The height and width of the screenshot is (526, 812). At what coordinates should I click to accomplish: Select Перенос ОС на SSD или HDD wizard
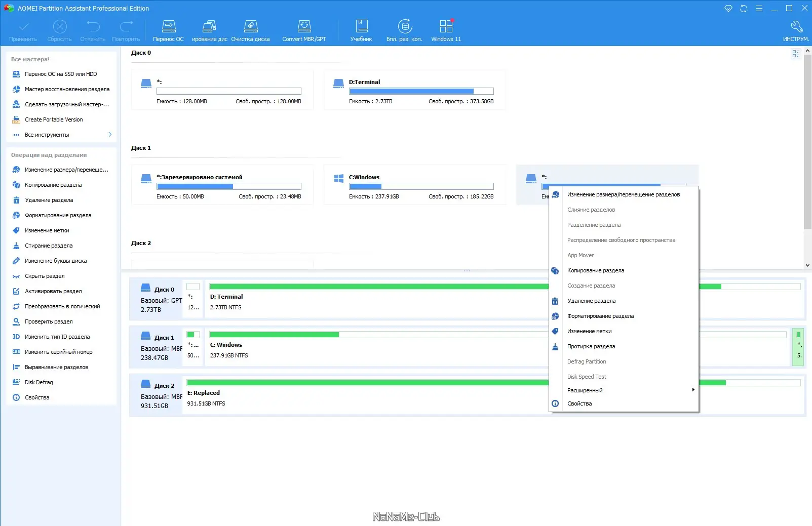61,74
